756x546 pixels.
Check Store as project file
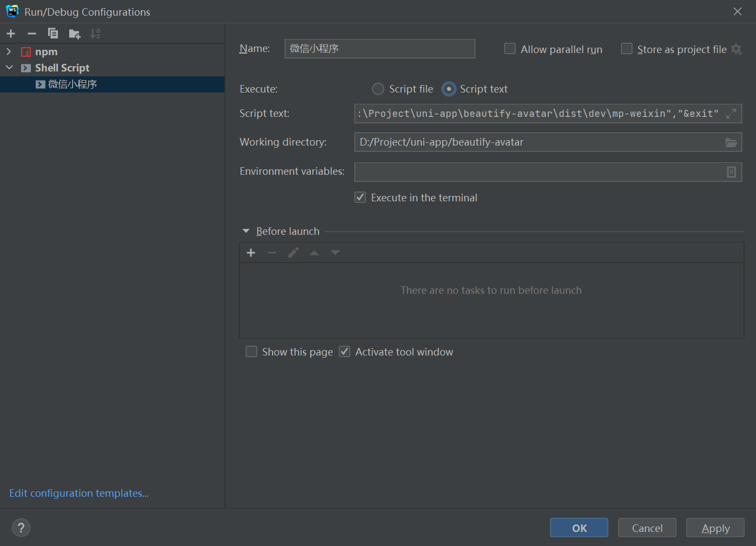tap(627, 49)
